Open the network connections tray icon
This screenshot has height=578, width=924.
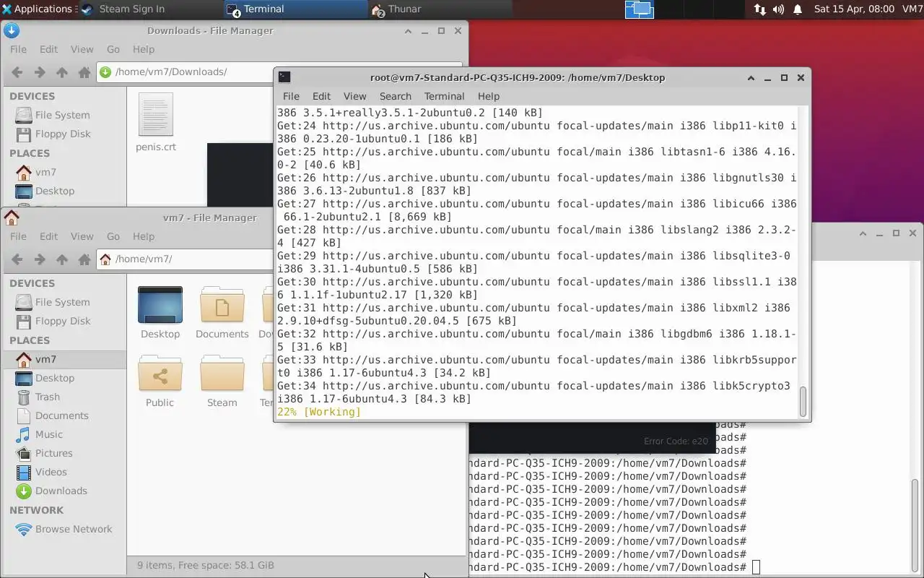point(760,9)
